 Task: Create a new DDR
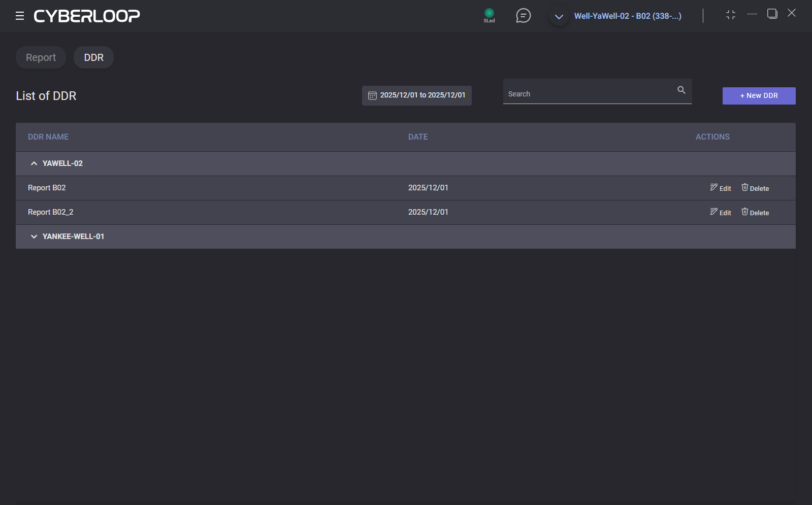coord(759,96)
